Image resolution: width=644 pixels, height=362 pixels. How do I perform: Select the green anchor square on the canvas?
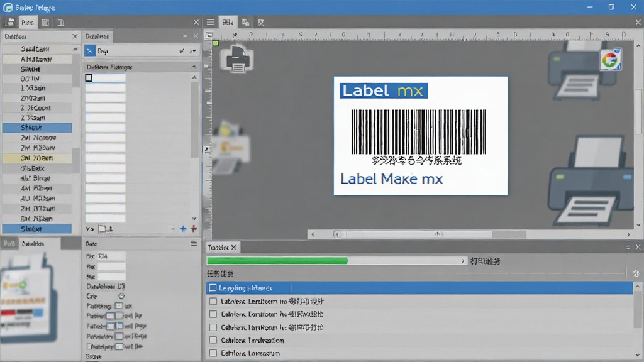click(216, 43)
